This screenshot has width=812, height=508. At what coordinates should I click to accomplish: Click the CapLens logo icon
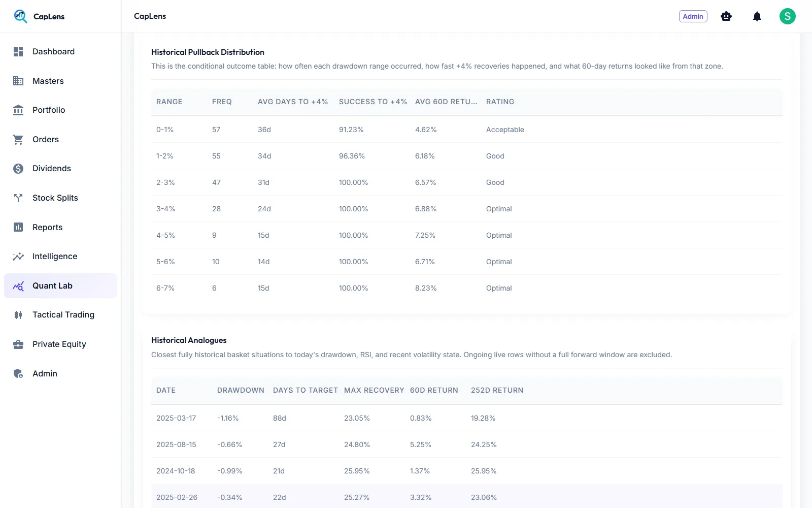(x=20, y=16)
